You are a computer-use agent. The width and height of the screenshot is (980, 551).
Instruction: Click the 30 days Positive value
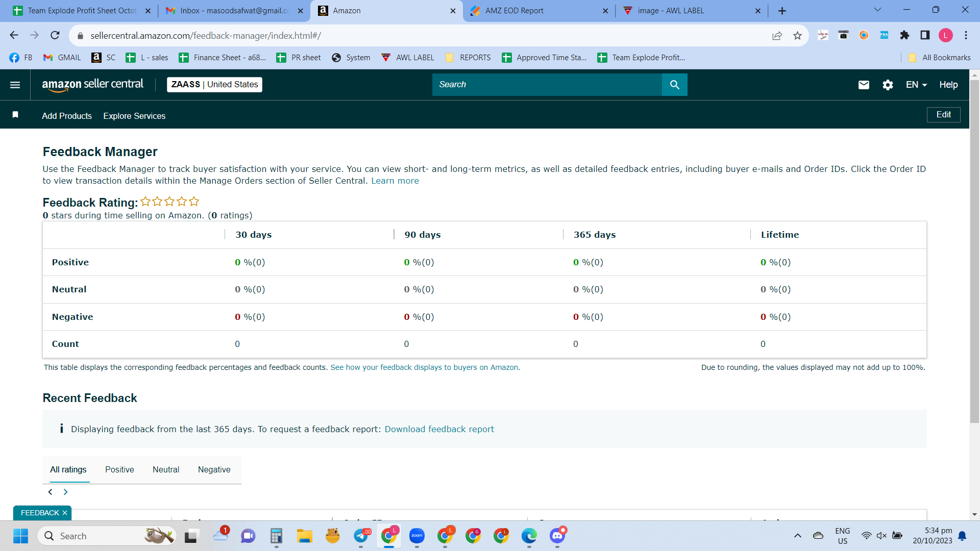(250, 262)
